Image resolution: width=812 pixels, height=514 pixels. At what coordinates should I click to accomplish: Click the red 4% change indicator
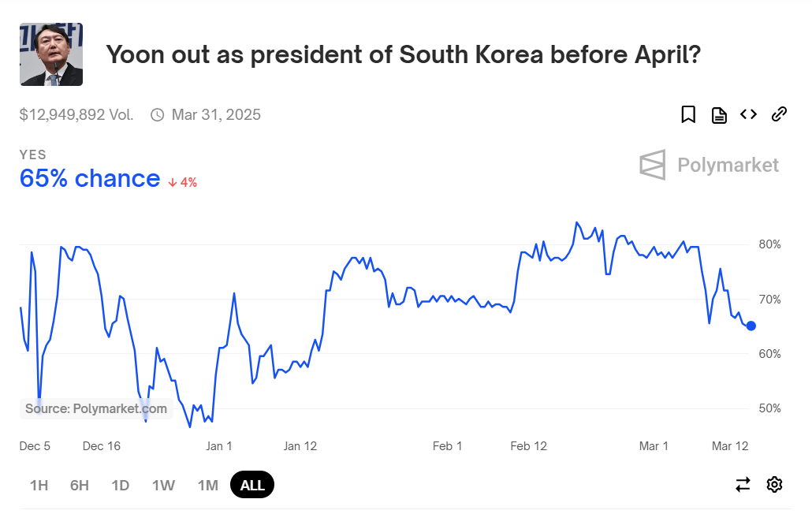pos(182,181)
